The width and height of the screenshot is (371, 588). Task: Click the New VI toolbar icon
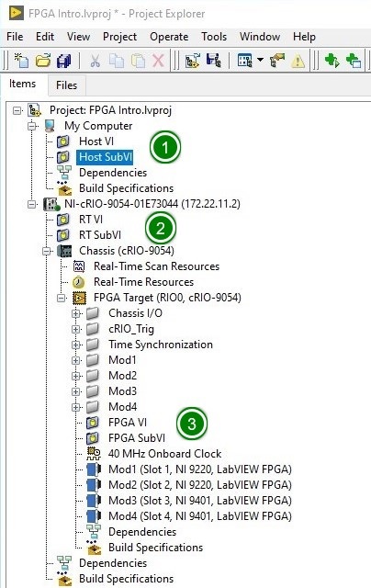21,61
